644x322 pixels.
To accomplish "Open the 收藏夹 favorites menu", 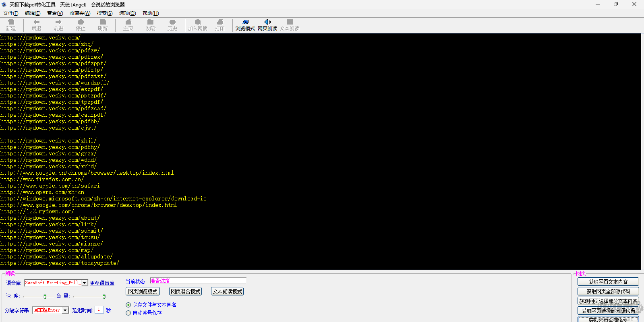I will pos(80,13).
